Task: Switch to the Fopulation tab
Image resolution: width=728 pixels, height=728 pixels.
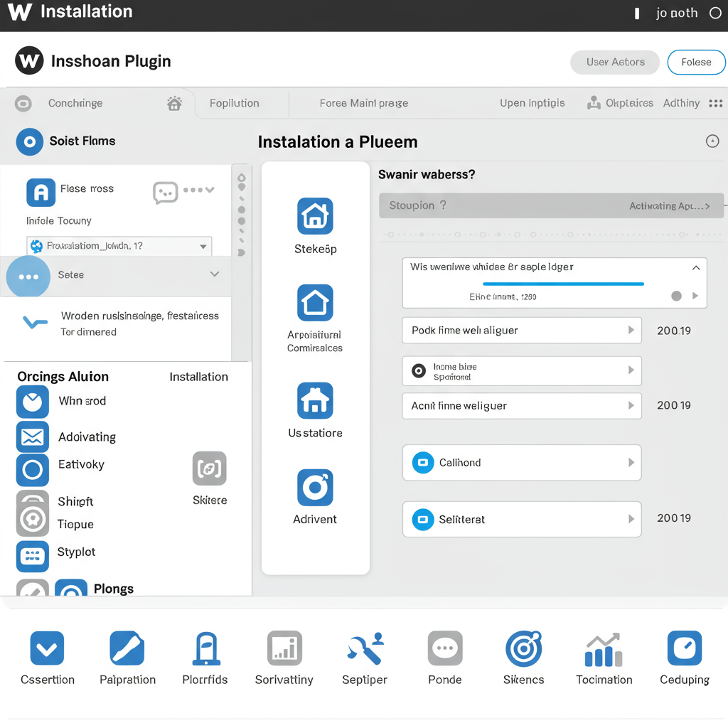Action: (235, 103)
